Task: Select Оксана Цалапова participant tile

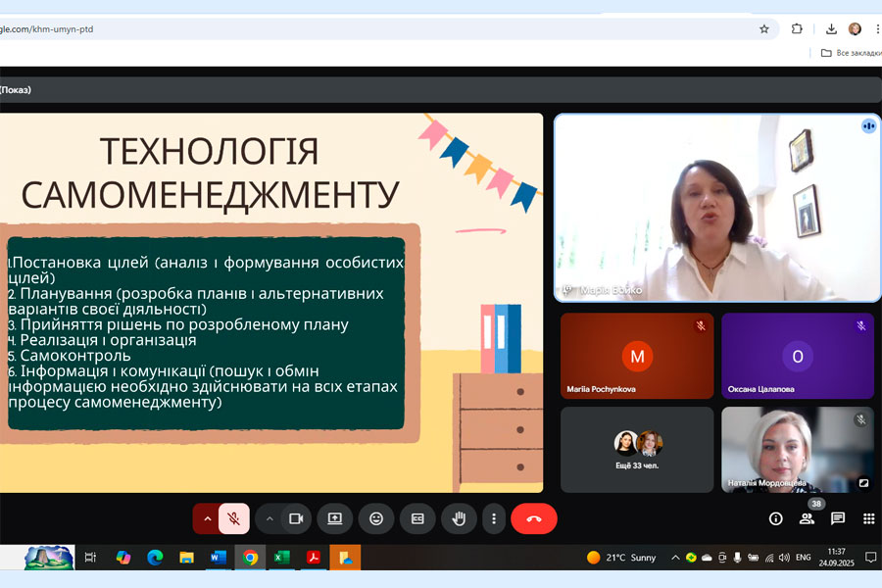Action: [x=797, y=356]
